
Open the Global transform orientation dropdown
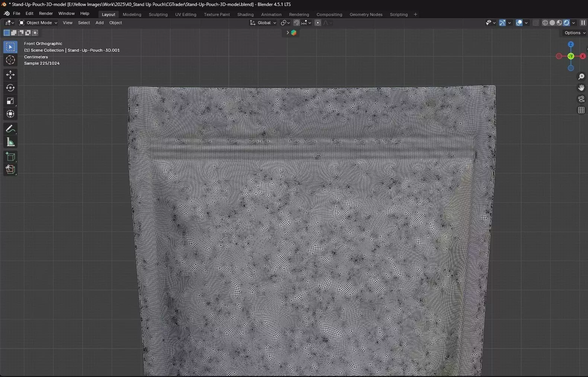[263, 23]
